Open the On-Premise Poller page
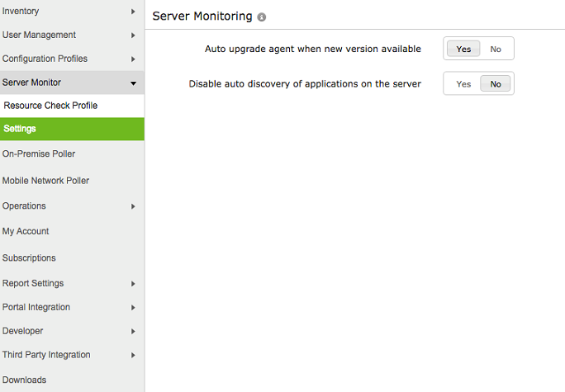This screenshot has height=392, width=565. tap(39, 153)
